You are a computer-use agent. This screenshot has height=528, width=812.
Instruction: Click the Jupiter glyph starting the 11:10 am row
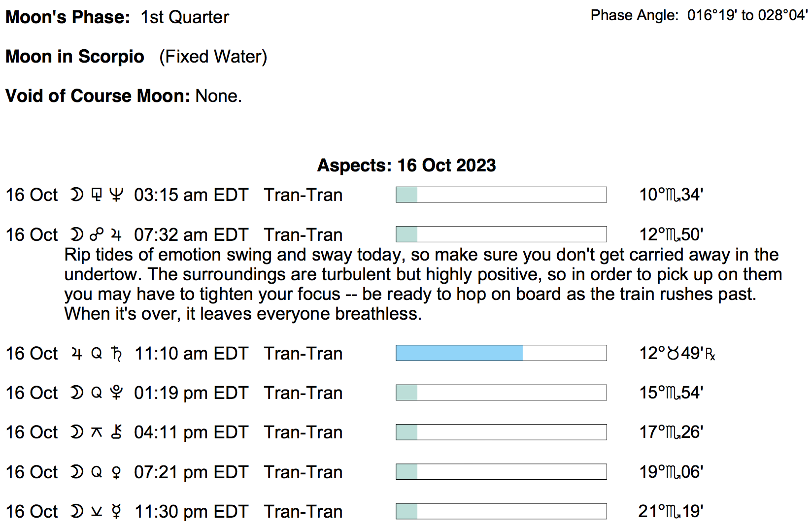click(x=76, y=353)
